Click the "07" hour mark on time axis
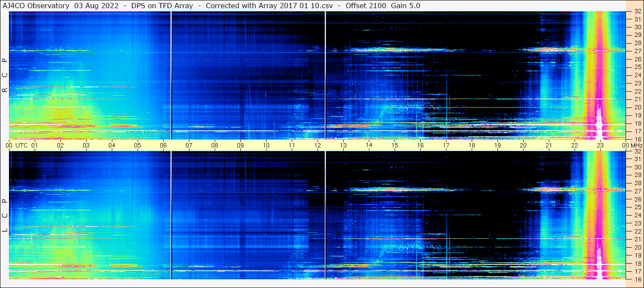The height and width of the screenshot is (288, 644). point(189,145)
